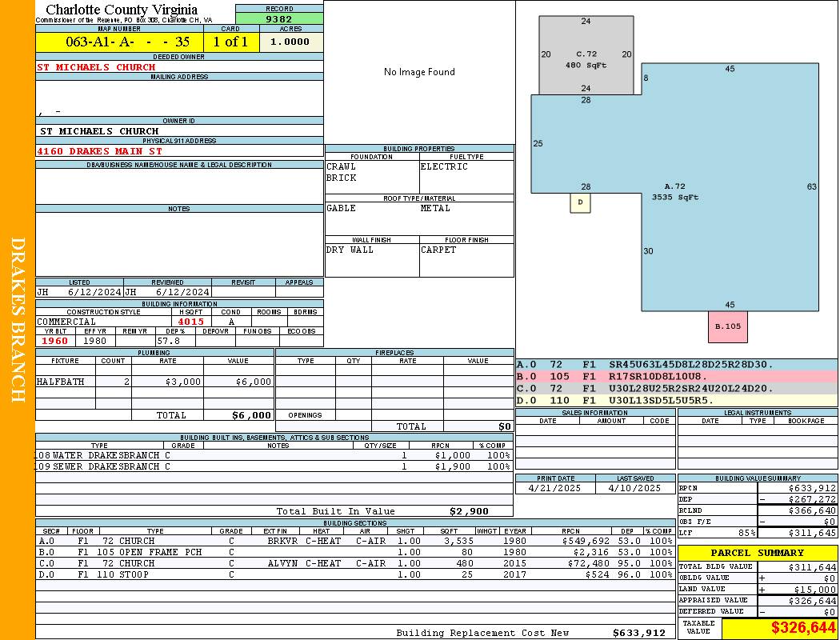Select the TOTAL BLDG VALUE $311,644
Viewport: 840px width, 640px height.
(812, 567)
